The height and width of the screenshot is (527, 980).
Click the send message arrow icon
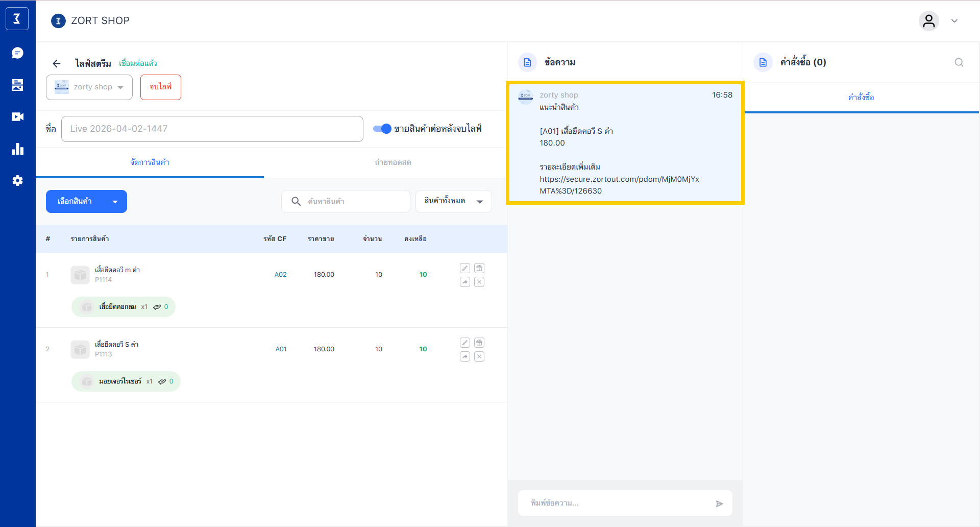pyautogui.click(x=719, y=504)
